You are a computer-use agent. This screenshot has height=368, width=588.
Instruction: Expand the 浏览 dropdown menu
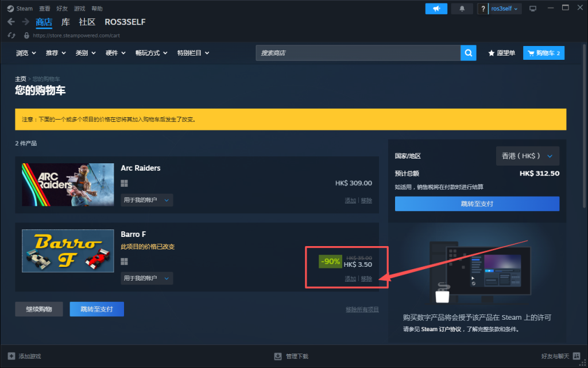pyautogui.click(x=26, y=53)
